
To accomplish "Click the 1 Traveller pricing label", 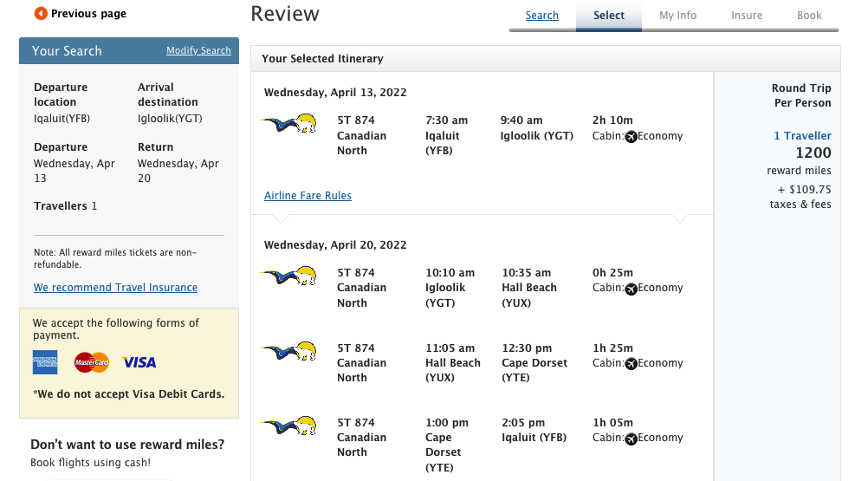I will click(x=803, y=135).
